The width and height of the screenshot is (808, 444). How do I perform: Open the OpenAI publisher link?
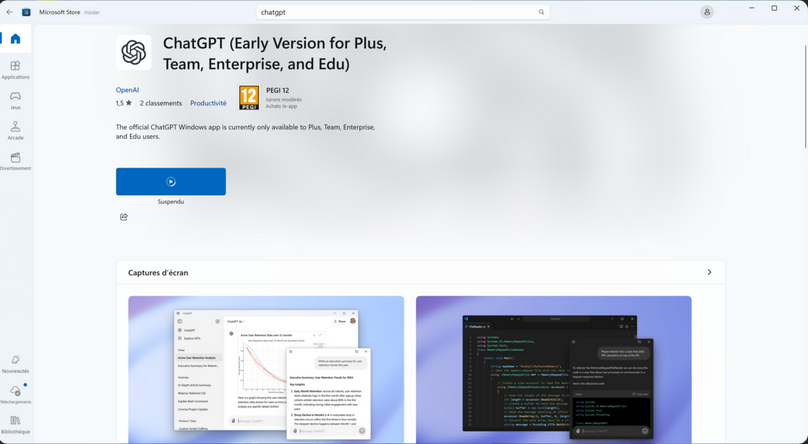pos(127,90)
